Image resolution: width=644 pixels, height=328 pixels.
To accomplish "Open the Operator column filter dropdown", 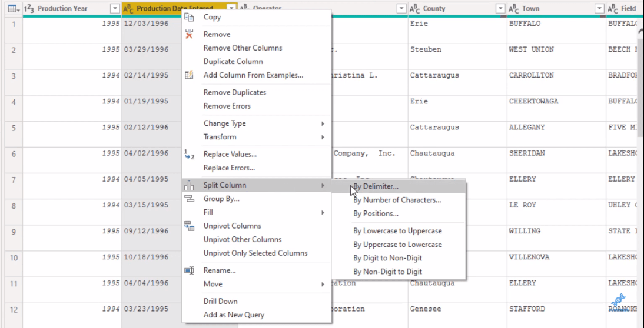I will (401, 9).
